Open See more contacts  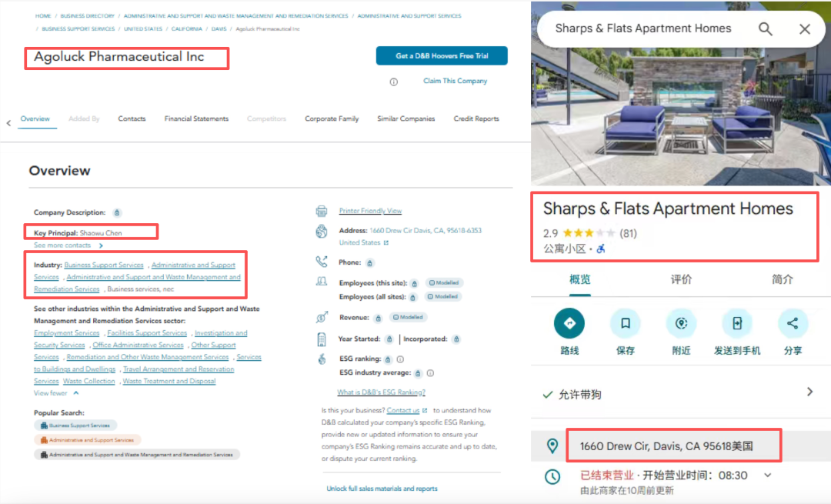pos(68,245)
